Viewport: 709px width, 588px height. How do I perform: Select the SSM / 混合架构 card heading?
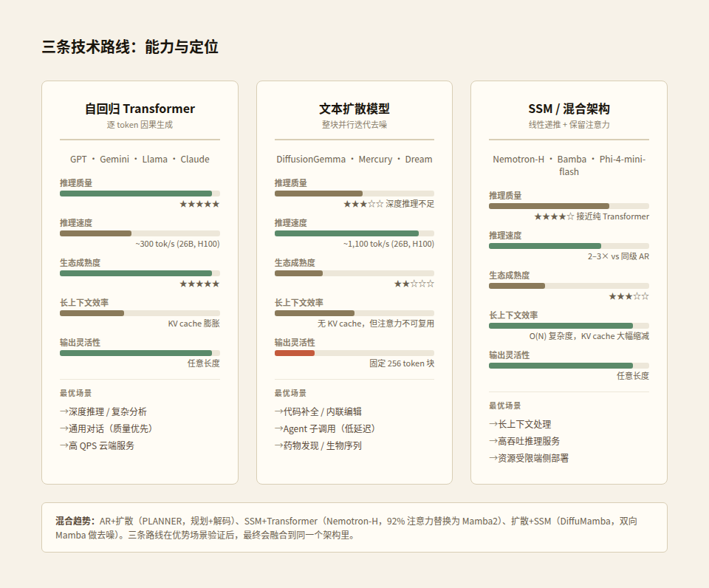point(569,109)
